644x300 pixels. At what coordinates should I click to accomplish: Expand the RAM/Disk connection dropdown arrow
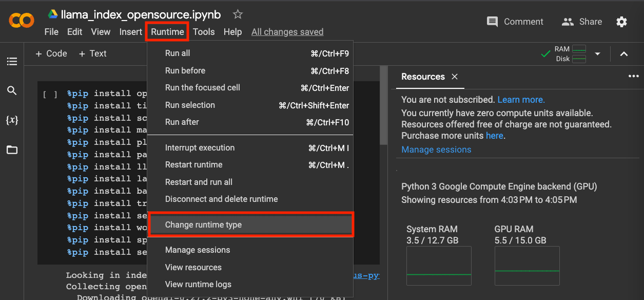[597, 54]
